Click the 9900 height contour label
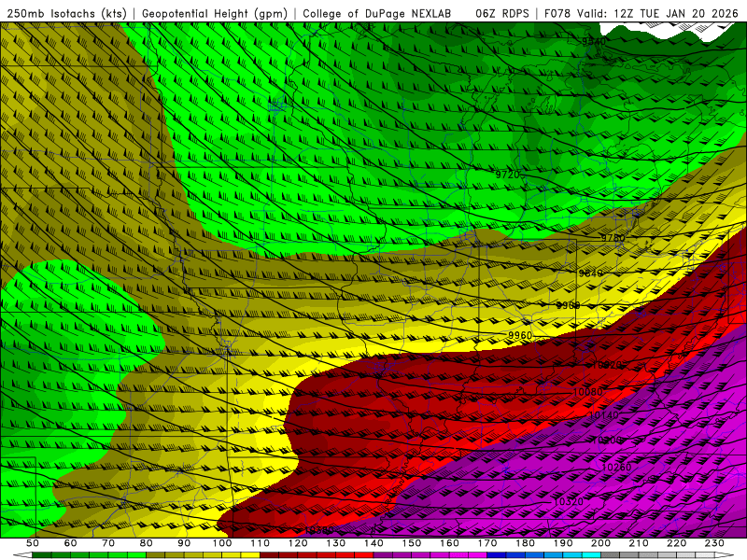The image size is (747, 560). tap(569, 305)
